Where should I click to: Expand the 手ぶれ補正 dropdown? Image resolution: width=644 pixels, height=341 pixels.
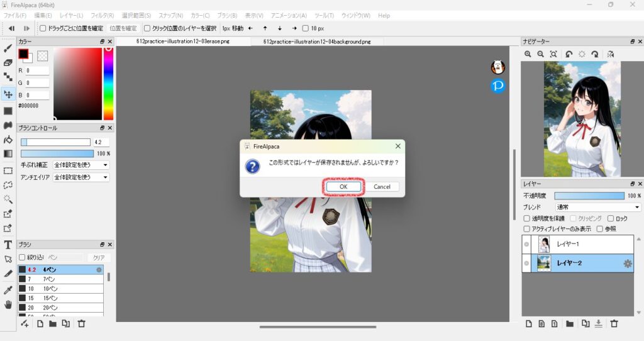point(81,165)
